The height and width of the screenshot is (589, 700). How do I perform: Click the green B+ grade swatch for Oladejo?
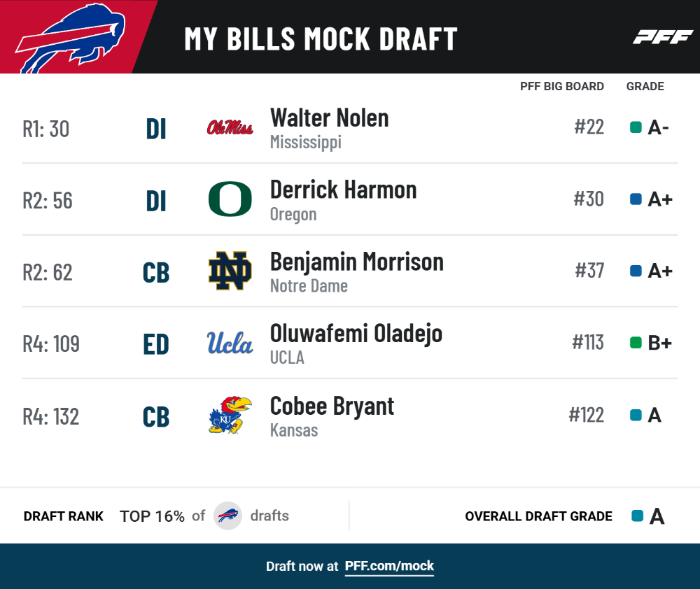636,343
